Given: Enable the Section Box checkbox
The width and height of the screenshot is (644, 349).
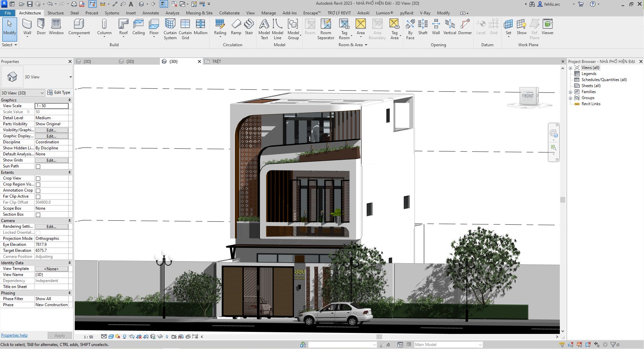Looking at the screenshot, I should coord(38,215).
